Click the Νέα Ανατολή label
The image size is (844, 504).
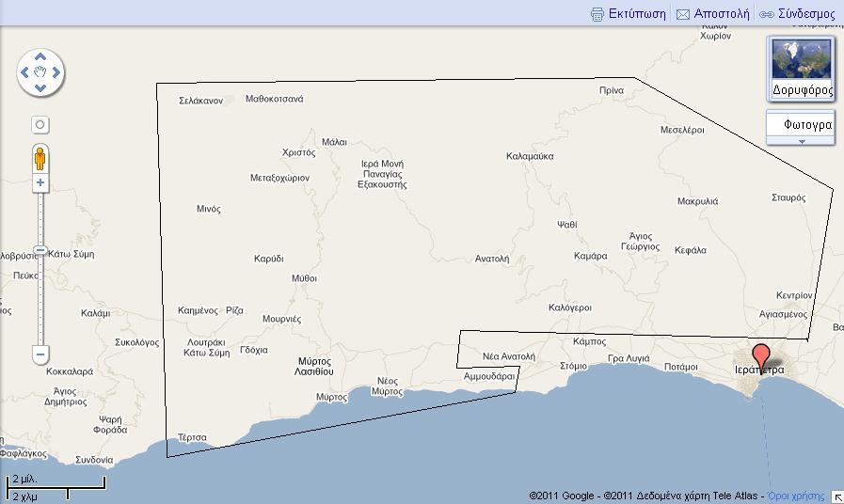(x=509, y=356)
